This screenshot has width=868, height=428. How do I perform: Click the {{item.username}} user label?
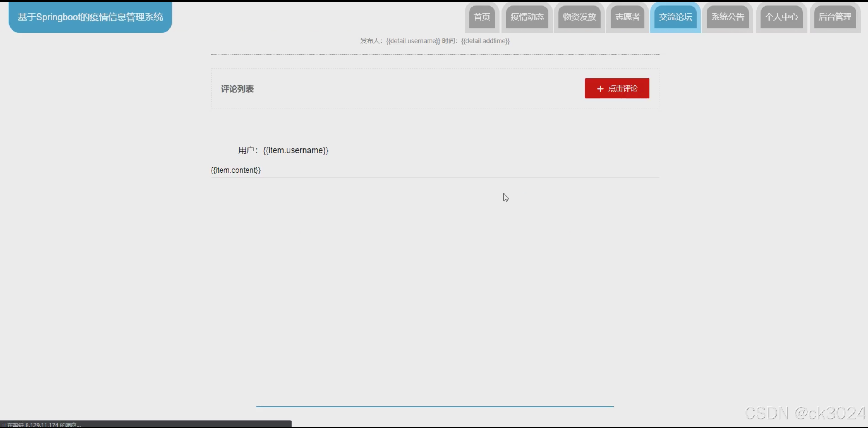pyautogui.click(x=295, y=150)
